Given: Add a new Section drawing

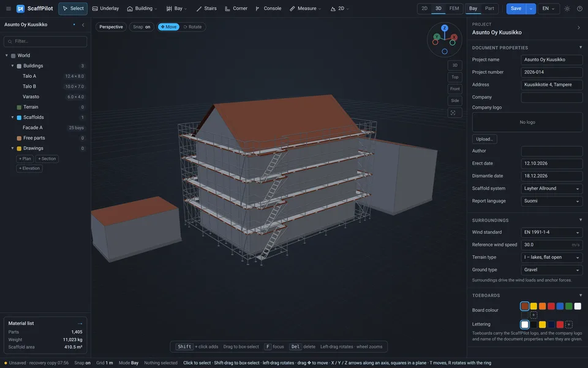Looking at the screenshot, I should 47,159.
